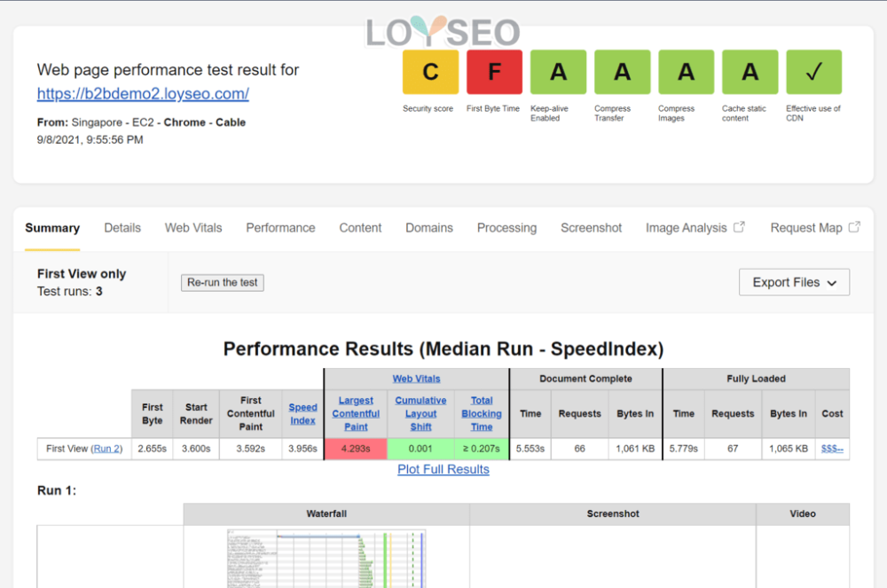Viewport: 887px width, 588px height.
Task: Click the Largest Contentful Paint header link
Action: (356, 413)
